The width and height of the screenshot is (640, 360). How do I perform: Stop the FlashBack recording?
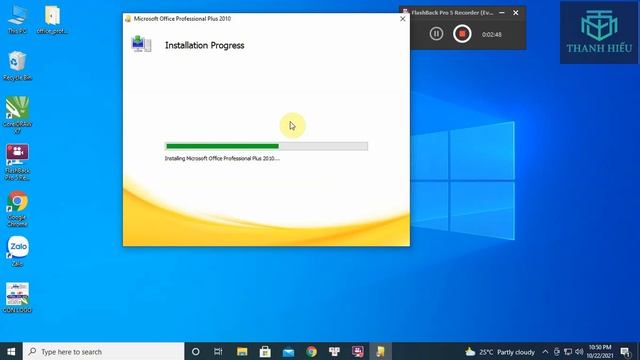(462, 34)
